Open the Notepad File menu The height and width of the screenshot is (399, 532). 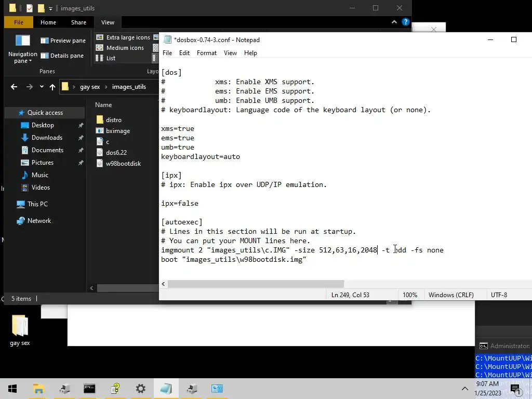(x=167, y=53)
